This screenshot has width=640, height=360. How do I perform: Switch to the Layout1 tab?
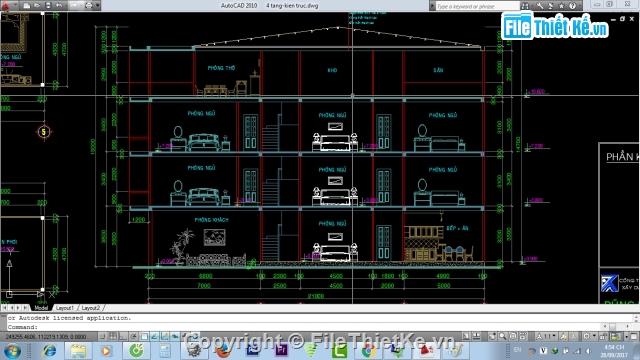(x=64, y=308)
